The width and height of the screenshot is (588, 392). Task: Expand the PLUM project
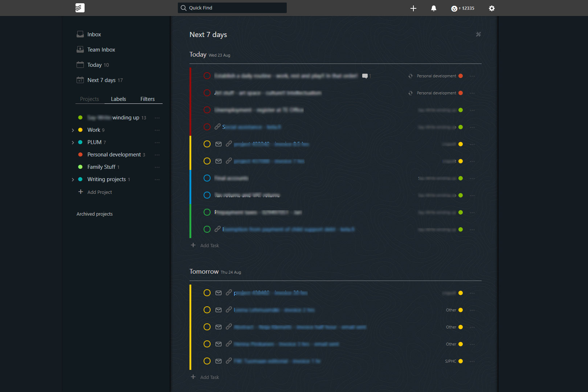(73, 143)
